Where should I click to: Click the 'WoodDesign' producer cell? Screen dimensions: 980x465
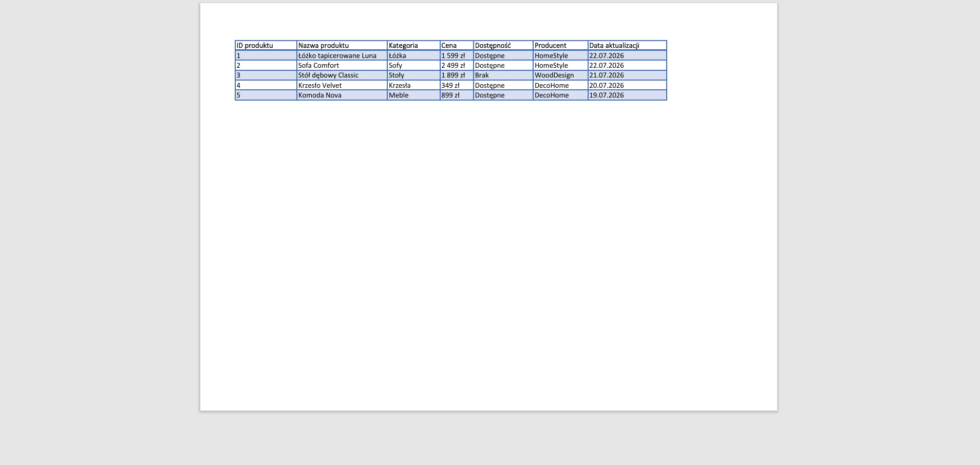click(x=560, y=75)
